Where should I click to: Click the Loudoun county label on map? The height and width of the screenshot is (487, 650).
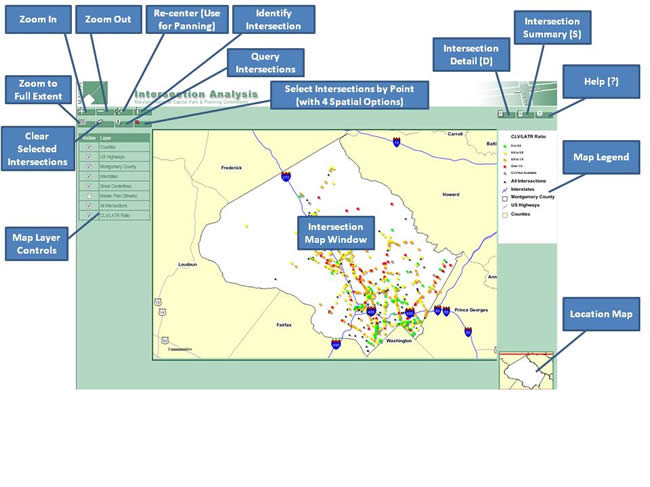point(187,264)
